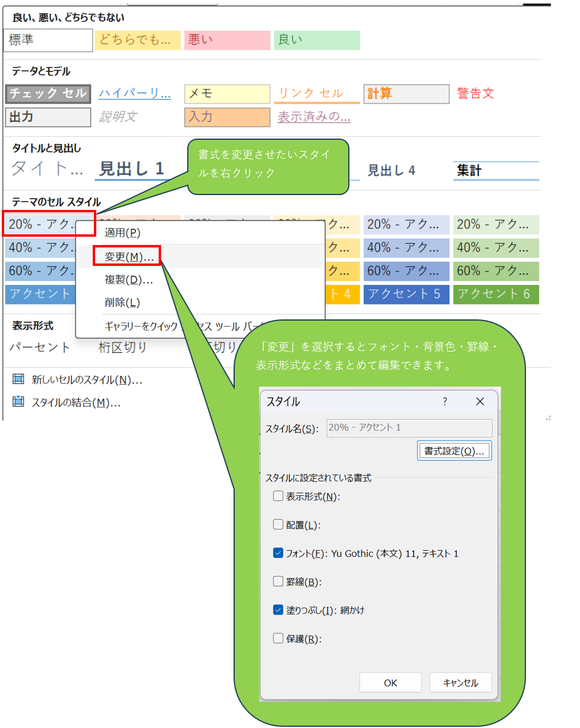Apply the ハイパーリンク cell style

[x=135, y=93]
